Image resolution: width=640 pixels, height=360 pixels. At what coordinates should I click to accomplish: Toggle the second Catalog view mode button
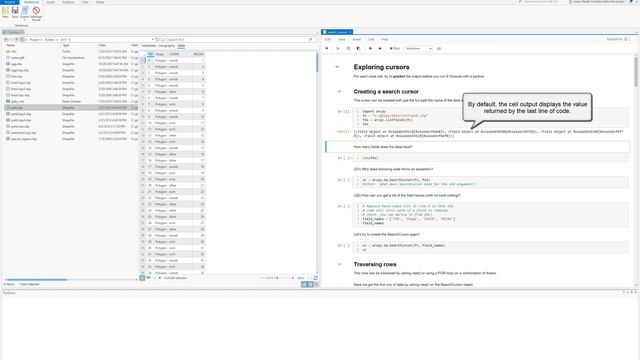coord(310,284)
